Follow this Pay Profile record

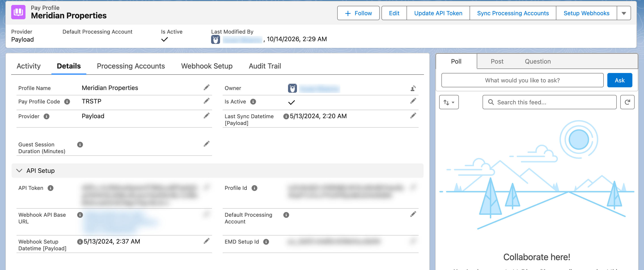coord(358,13)
